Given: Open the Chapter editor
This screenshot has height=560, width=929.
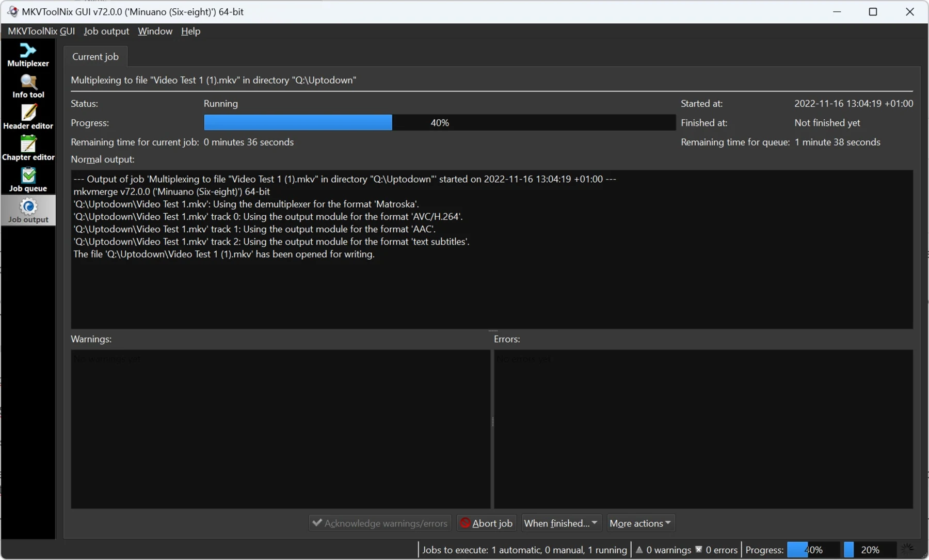Looking at the screenshot, I should 28,149.
